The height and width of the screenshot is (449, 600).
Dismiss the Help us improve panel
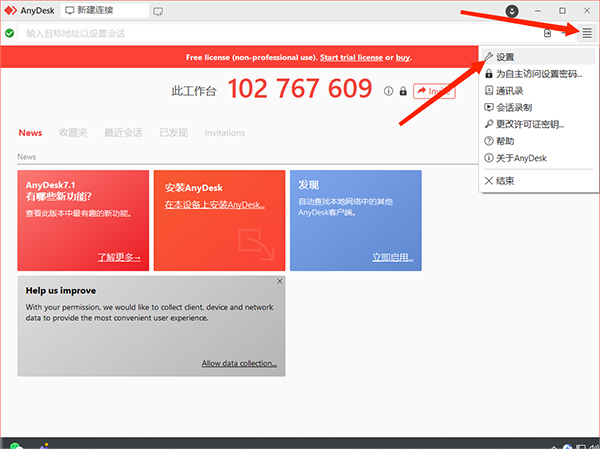click(280, 281)
